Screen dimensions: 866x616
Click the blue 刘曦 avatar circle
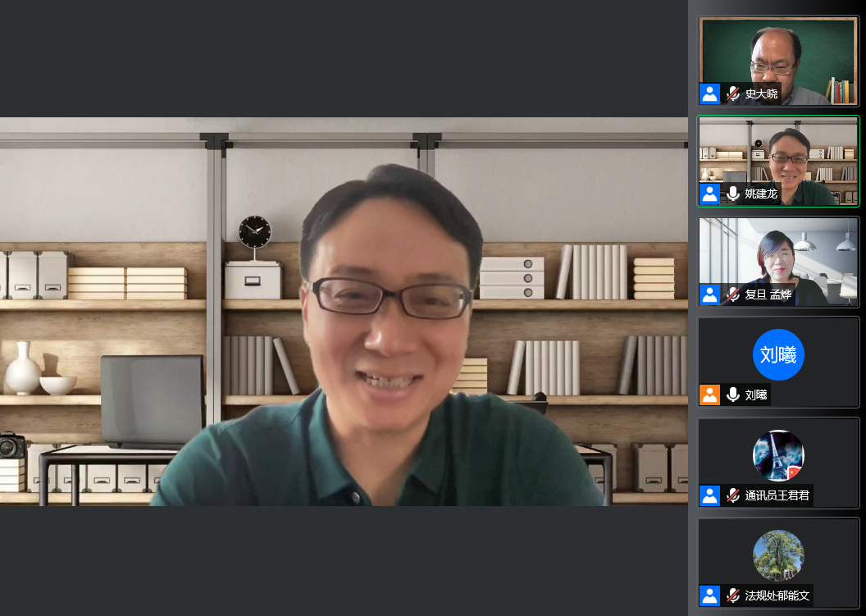pyautogui.click(x=778, y=354)
